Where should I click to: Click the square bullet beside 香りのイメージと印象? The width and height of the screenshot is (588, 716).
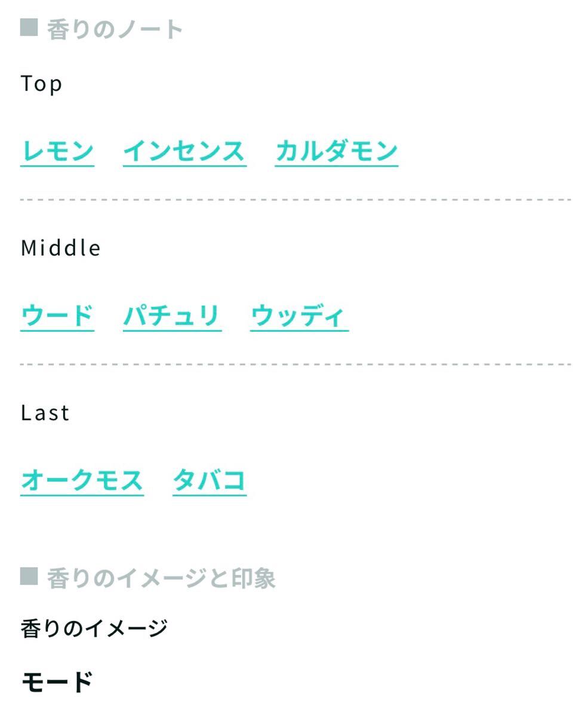tap(29, 577)
